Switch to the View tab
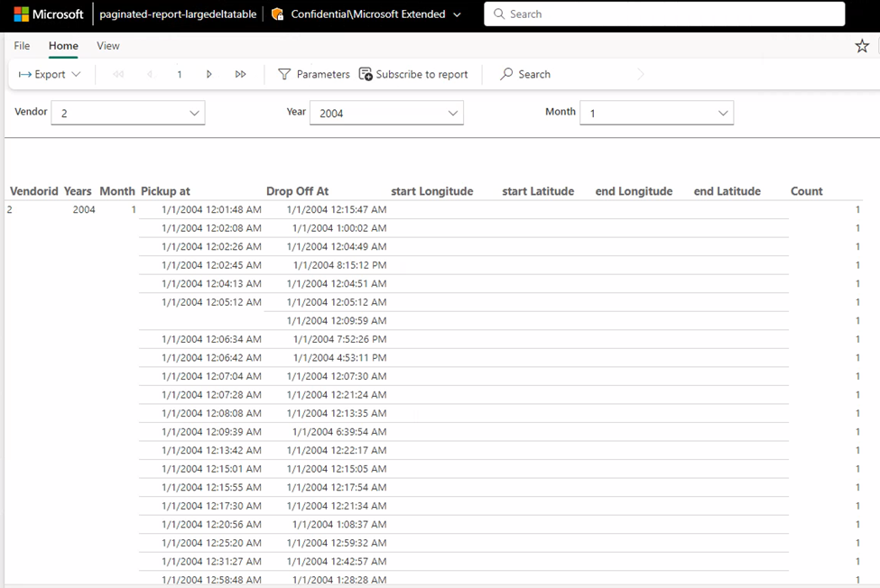Image resolution: width=880 pixels, height=588 pixels. [107, 46]
